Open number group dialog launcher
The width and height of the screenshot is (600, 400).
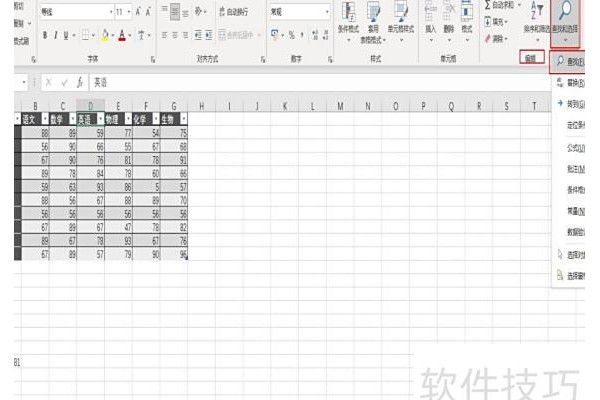click(330, 59)
